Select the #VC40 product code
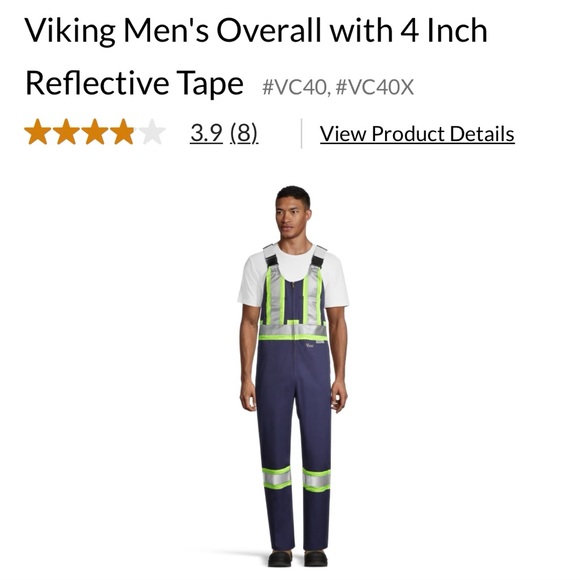Screen dimensions: 580x580 pyautogui.click(x=294, y=87)
